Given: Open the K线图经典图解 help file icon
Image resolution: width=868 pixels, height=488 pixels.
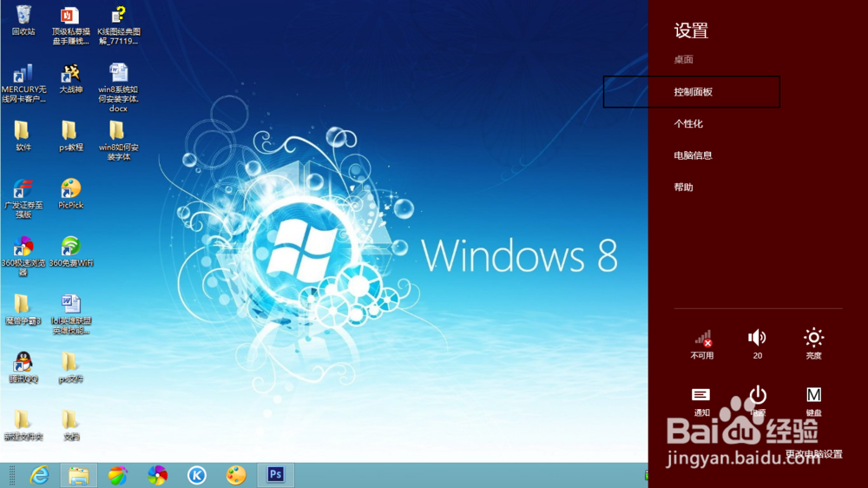Looking at the screenshot, I should [118, 25].
